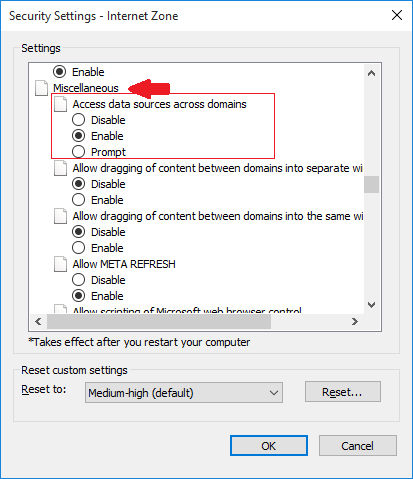Select Enable for dragging into the same window
The height and width of the screenshot is (479, 413).
point(79,248)
